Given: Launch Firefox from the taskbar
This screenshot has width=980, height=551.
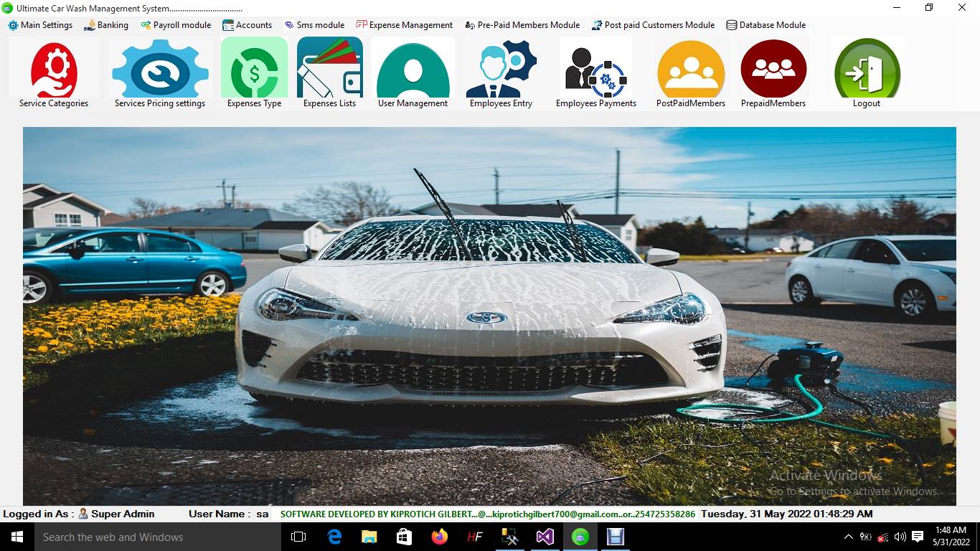Looking at the screenshot, I should [x=439, y=537].
